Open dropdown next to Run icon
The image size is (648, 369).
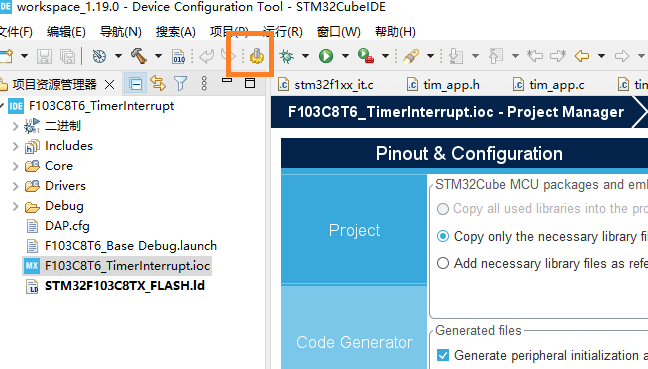(345, 56)
